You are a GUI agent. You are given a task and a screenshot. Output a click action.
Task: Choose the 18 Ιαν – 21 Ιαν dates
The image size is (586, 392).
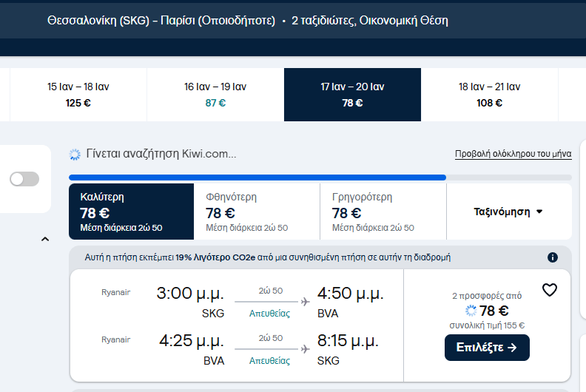coord(489,95)
